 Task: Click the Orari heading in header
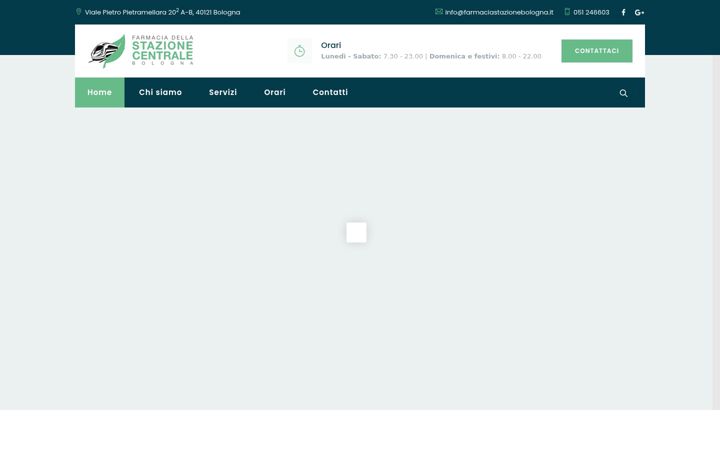(x=331, y=45)
